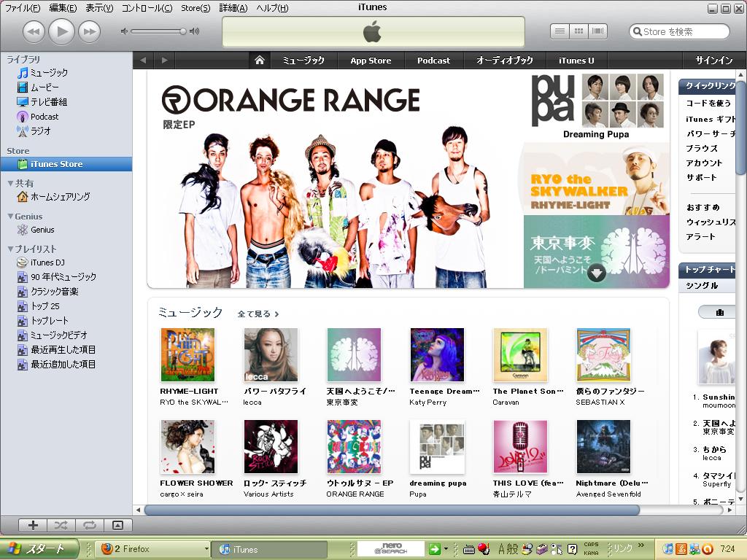Click the taskbar clock
Screen dimensions: 747x560
727,549
